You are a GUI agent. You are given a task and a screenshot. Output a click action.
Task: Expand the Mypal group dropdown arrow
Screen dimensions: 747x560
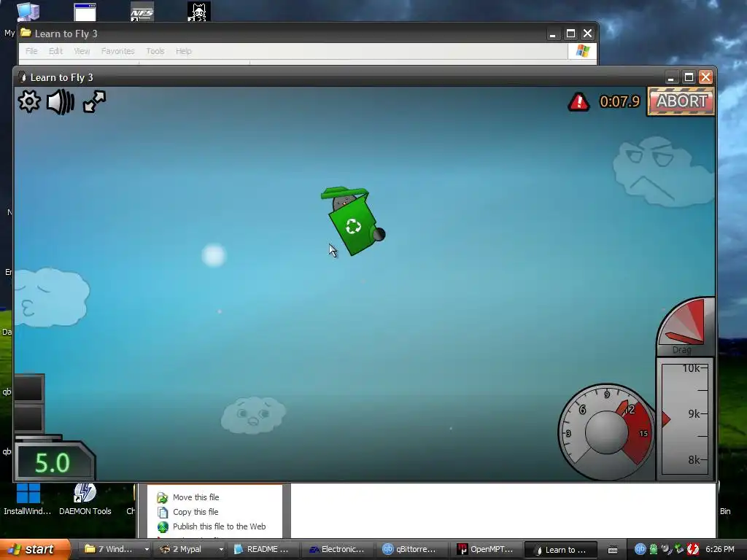[x=221, y=550]
